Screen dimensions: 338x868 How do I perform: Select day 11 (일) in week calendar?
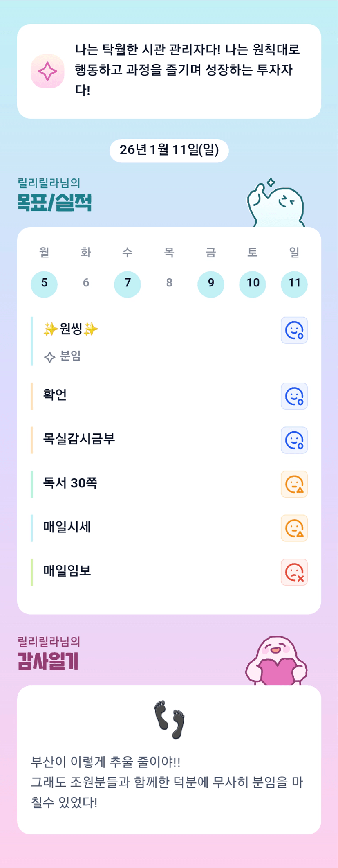(294, 284)
